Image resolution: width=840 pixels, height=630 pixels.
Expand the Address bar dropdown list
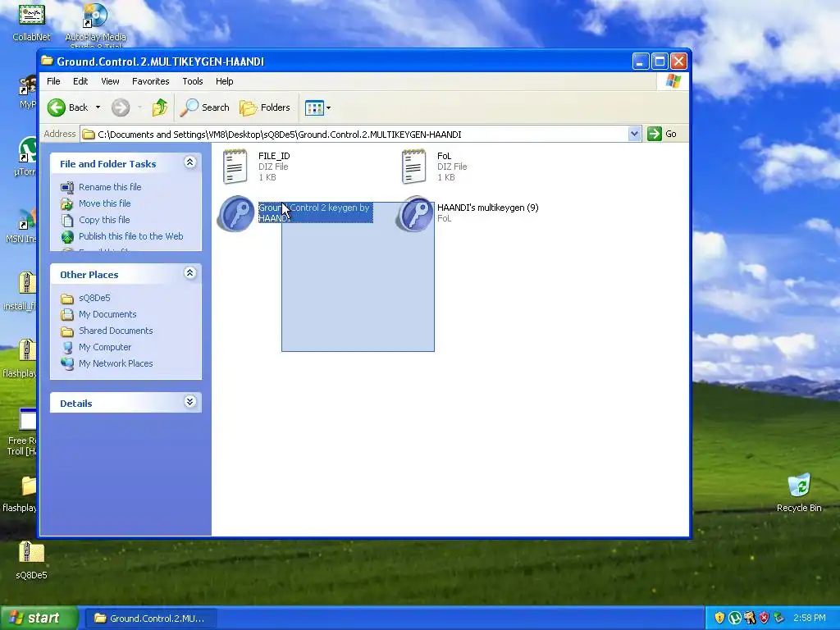(x=634, y=134)
